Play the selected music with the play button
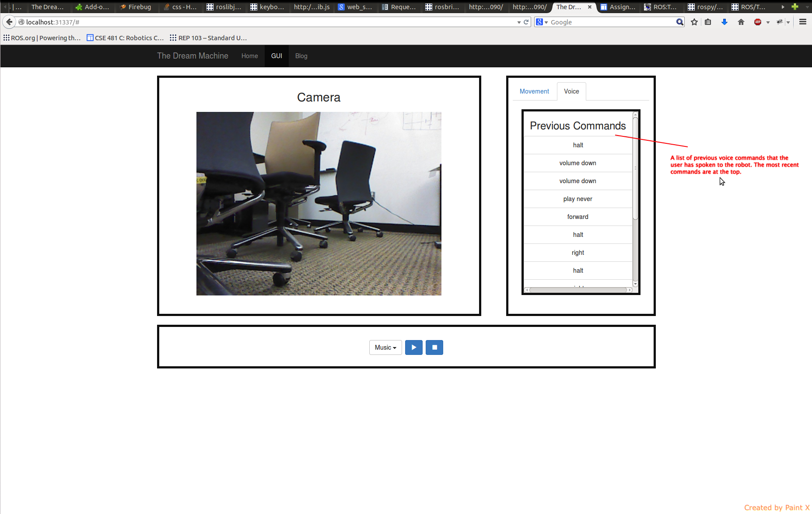Image resolution: width=812 pixels, height=514 pixels. tap(413, 347)
